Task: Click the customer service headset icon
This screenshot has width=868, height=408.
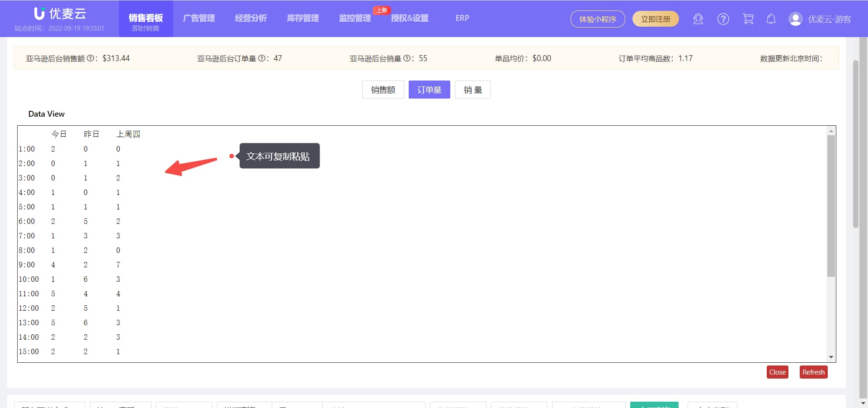Action: coord(698,19)
